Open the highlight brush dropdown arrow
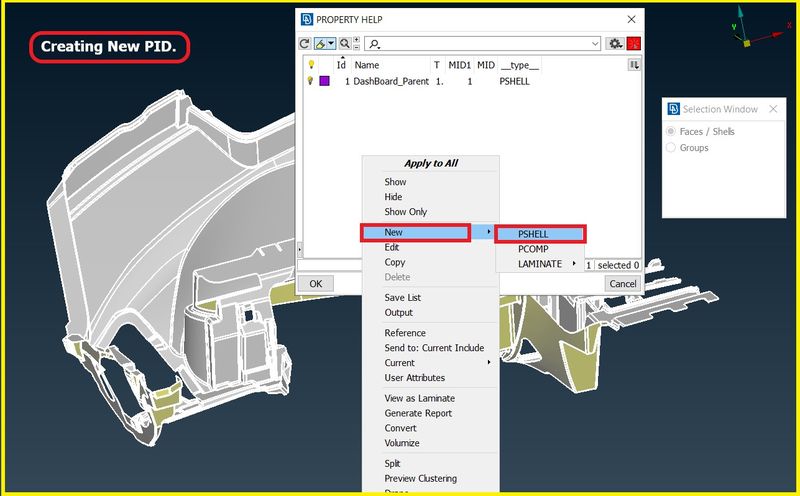 coord(331,44)
